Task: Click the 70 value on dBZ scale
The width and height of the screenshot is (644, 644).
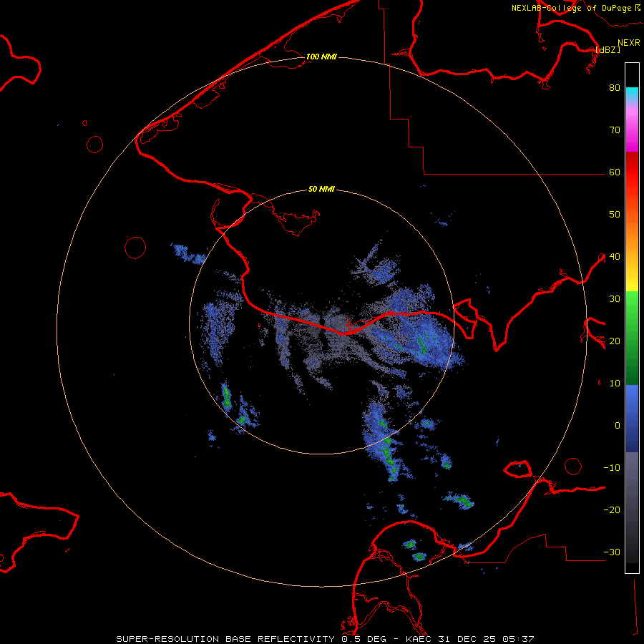Action: 615,130
